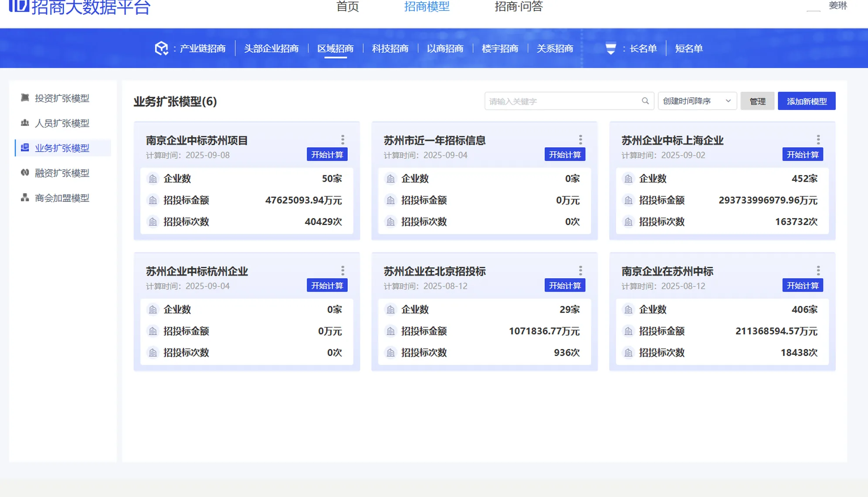The image size is (868, 497).
Task: Click the 添加新模型 button
Action: pos(807,101)
